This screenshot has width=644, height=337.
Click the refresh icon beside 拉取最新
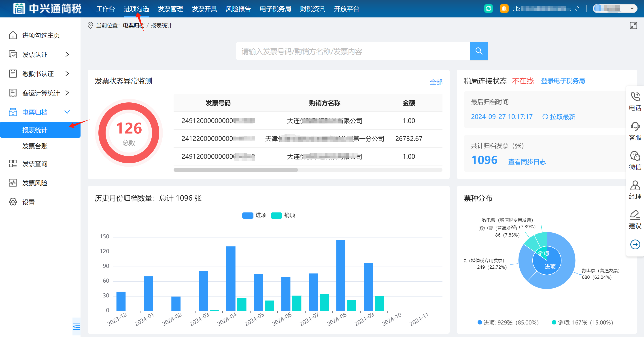coord(545,117)
